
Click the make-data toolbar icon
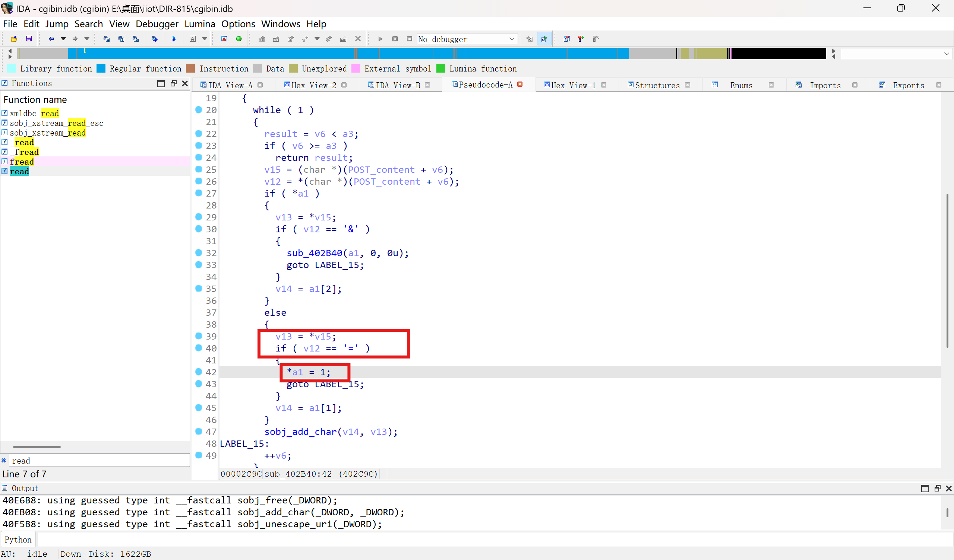[276, 39]
